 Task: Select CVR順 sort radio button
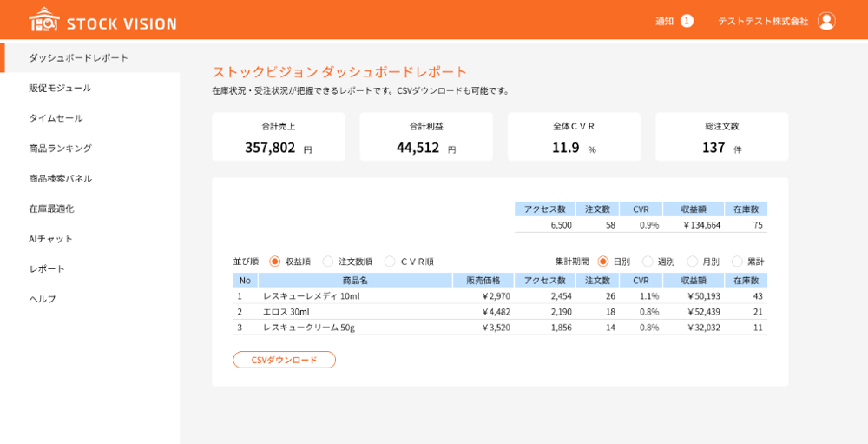pos(390,262)
